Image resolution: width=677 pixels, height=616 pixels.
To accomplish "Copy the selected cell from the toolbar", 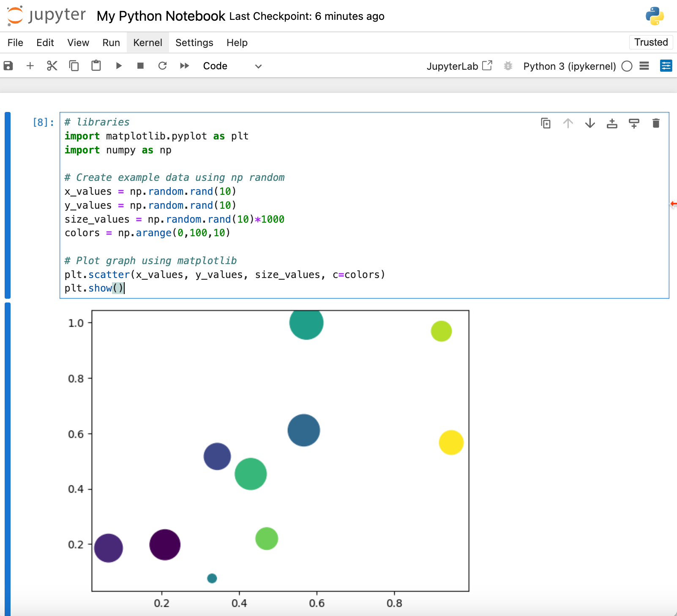I will pos(74,66).
